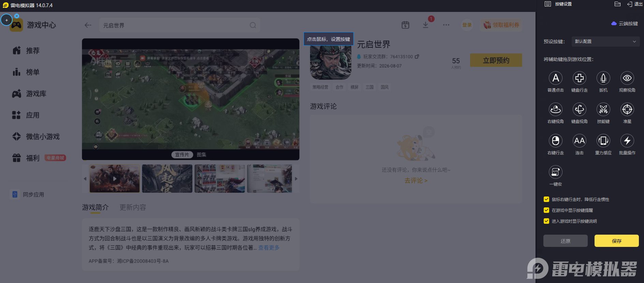Select the 技能键 crossed swords icon
This screenshot has height=283, width=644.
[603, 109]
